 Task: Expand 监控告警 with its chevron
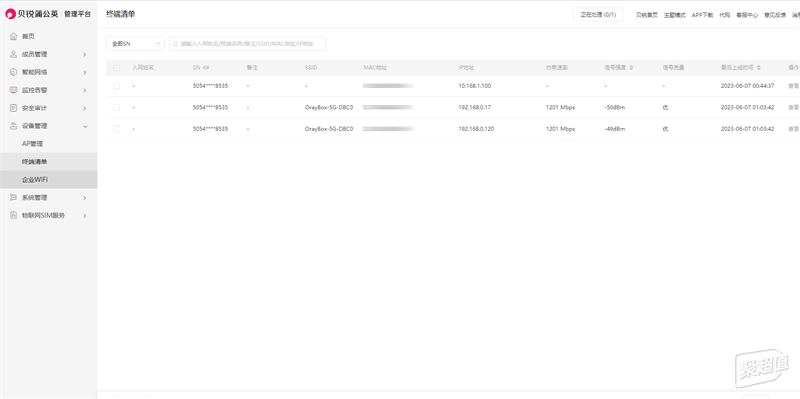(85, 90)
